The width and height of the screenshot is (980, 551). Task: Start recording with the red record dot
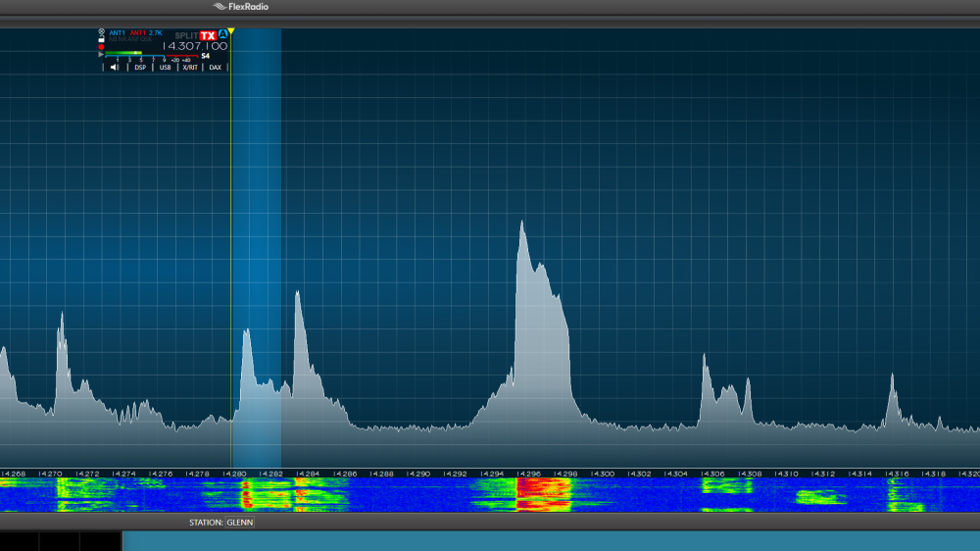101,47
